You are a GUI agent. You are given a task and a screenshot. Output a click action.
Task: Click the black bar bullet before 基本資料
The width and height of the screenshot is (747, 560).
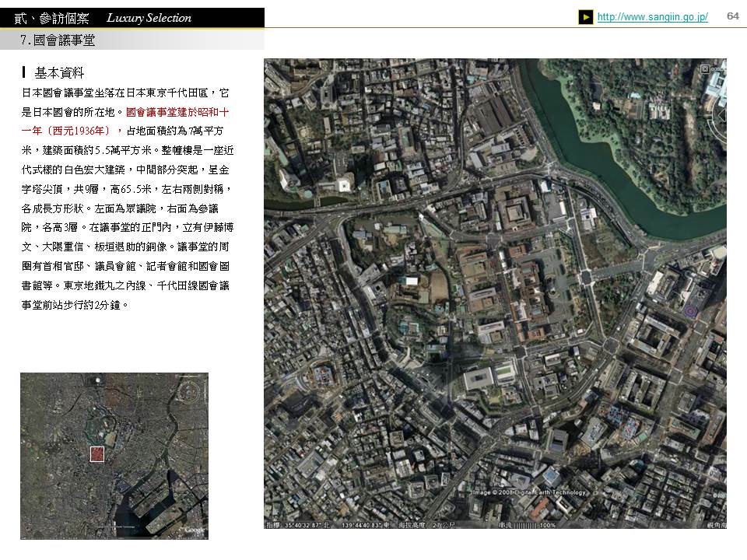25,72
